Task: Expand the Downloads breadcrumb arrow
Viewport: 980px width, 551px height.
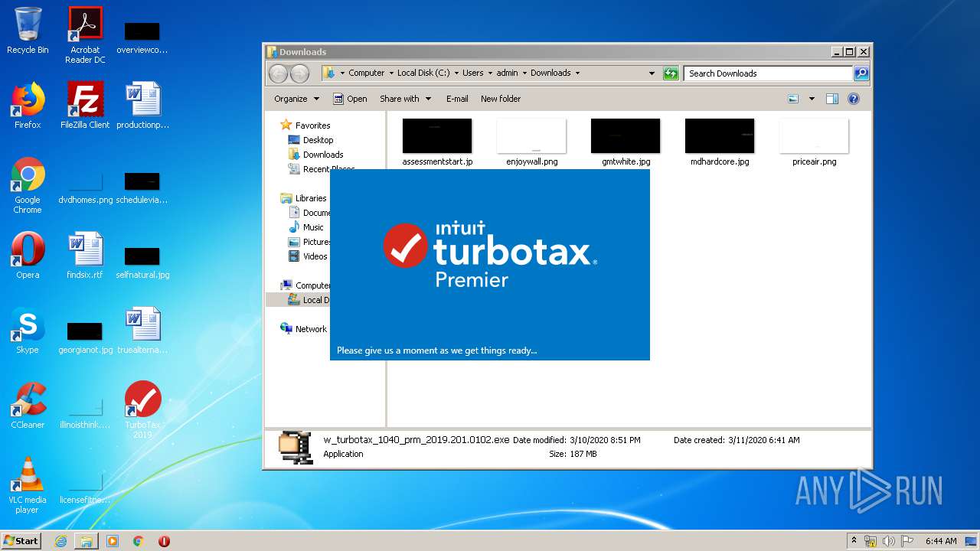Action: [x=577, y=73]
